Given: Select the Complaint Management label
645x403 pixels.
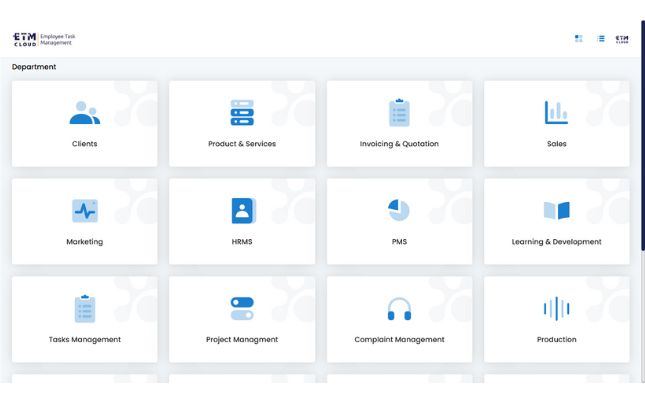Looking at the screenshot, I should click(399, 340).
